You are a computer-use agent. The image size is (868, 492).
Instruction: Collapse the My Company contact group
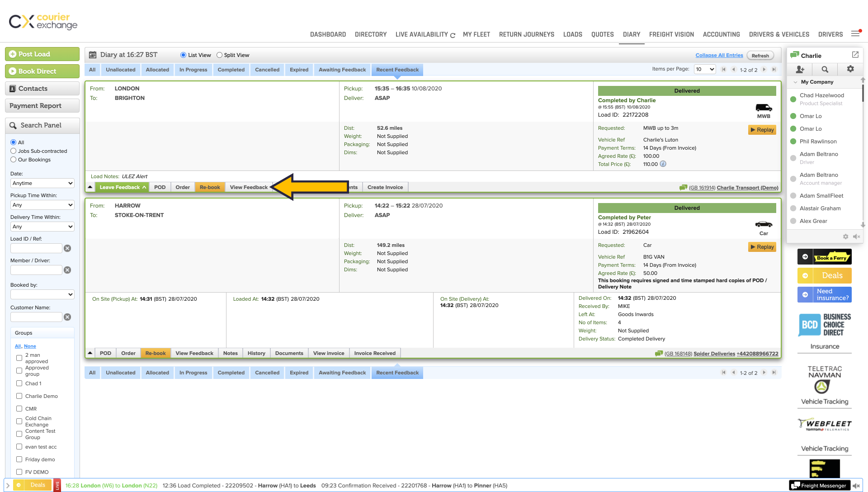(x=795, y=82)
